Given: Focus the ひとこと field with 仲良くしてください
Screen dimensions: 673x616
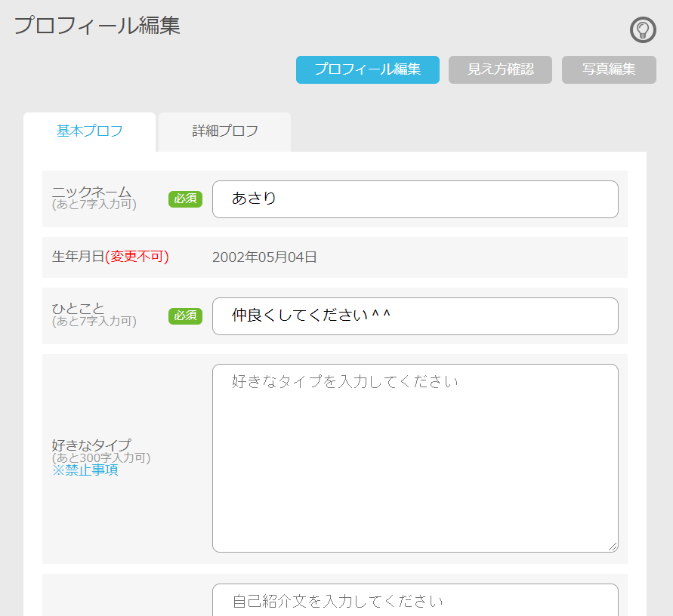Looking at the screenshot, I should click(x=415, y=316).
